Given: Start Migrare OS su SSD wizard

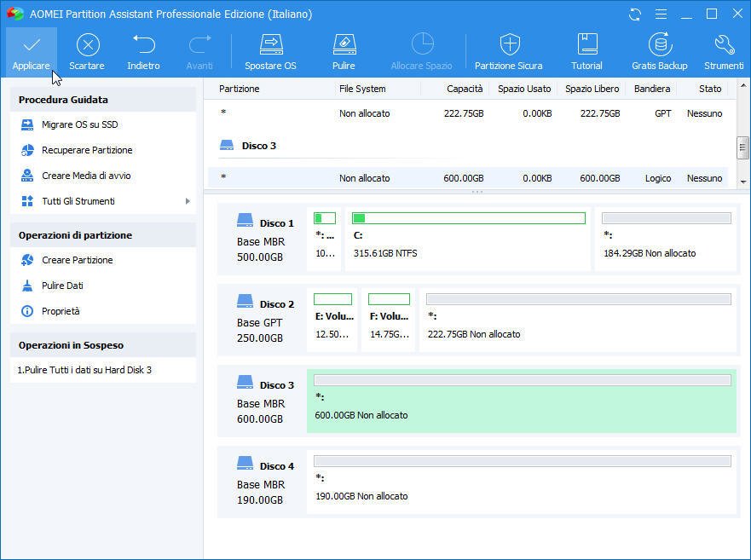Looking at the screenshot, I should click(79, 124).
